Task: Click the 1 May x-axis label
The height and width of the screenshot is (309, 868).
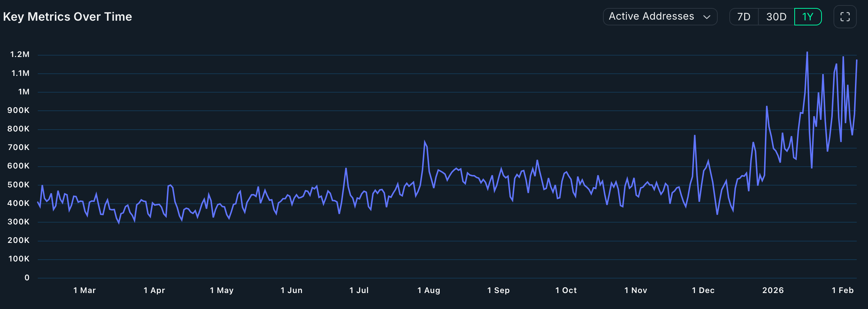Action: 222,290
